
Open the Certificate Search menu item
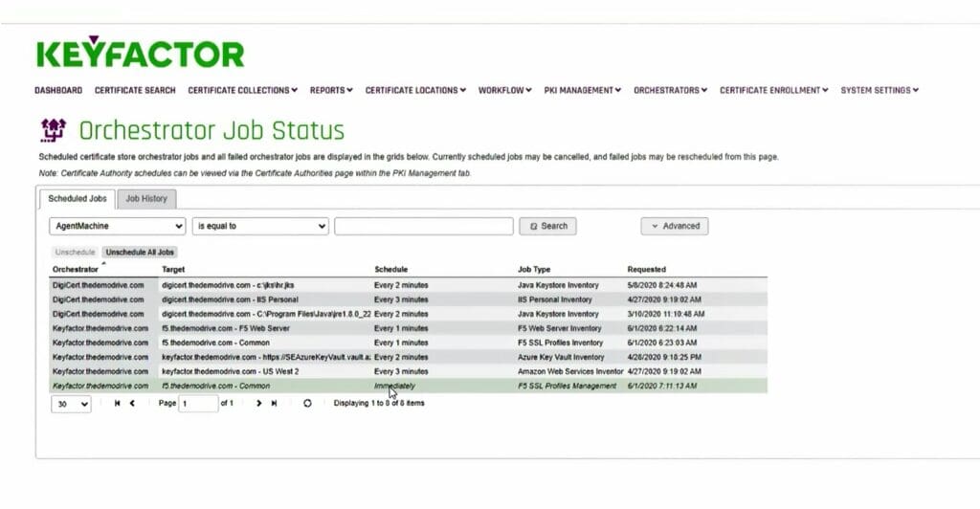tap(135, 90)
